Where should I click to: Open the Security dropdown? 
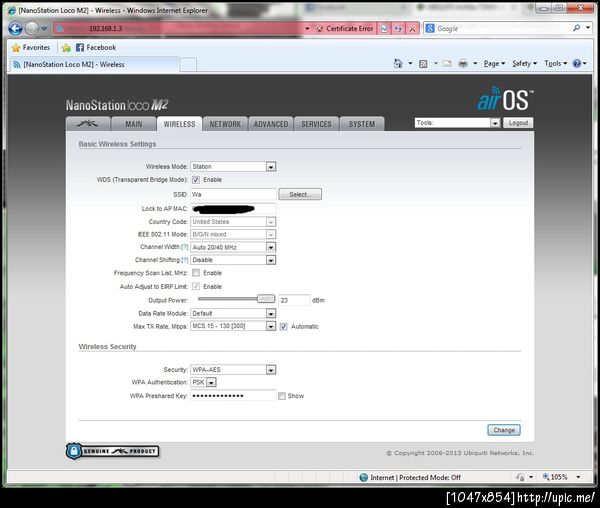tap(233, 370)
